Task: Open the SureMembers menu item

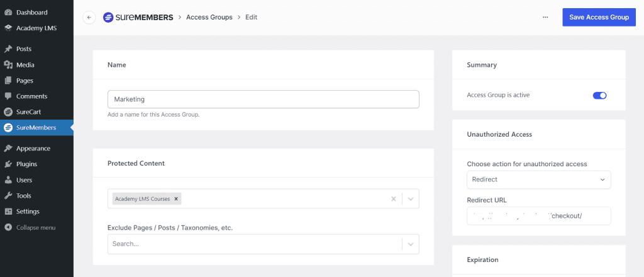Action: tap(36, 127)
